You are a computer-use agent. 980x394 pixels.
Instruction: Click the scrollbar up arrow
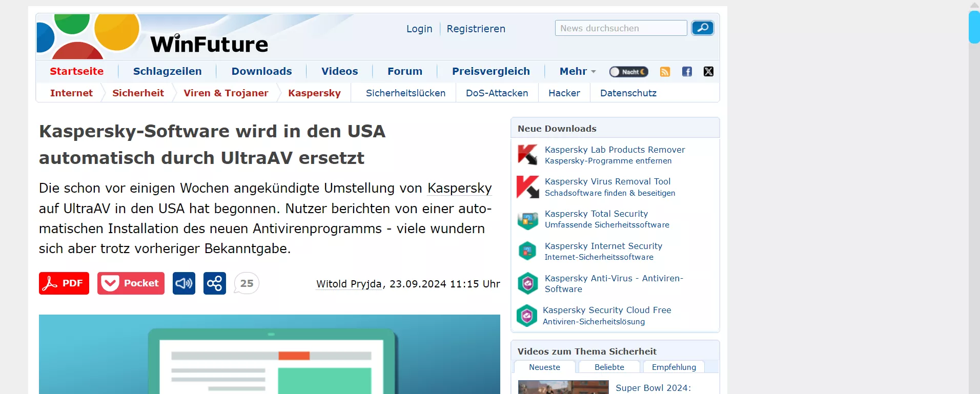[974, 5]
